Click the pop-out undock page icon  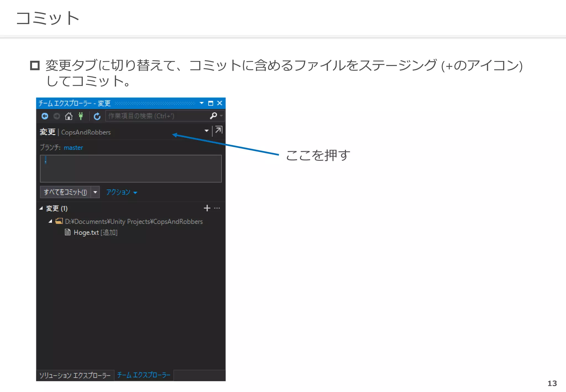click(219, 130)
